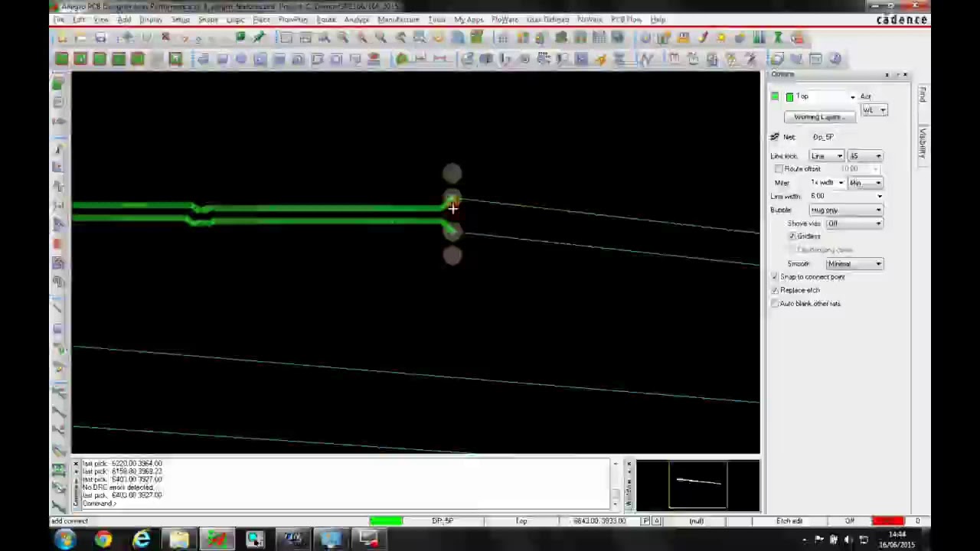Switch to the Visibility side tab

pos(923,143)
